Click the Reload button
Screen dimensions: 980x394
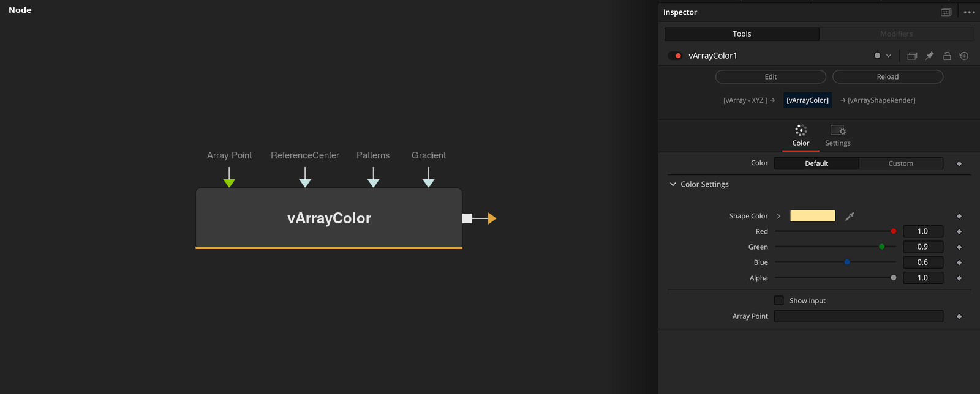(888, 77)
